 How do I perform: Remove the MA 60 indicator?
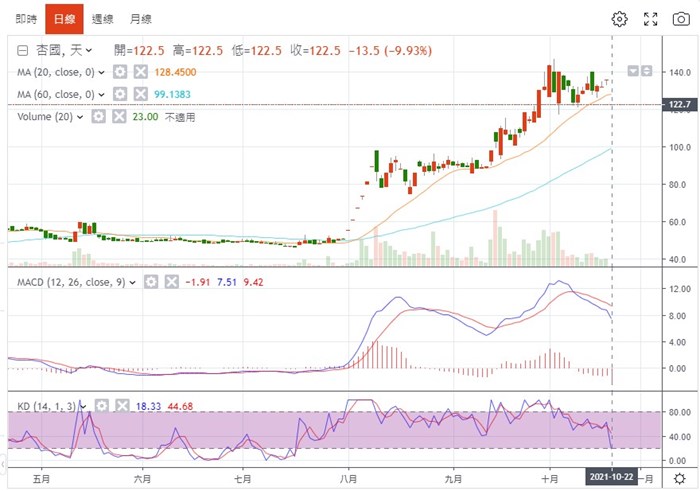(x=141, y=94)
